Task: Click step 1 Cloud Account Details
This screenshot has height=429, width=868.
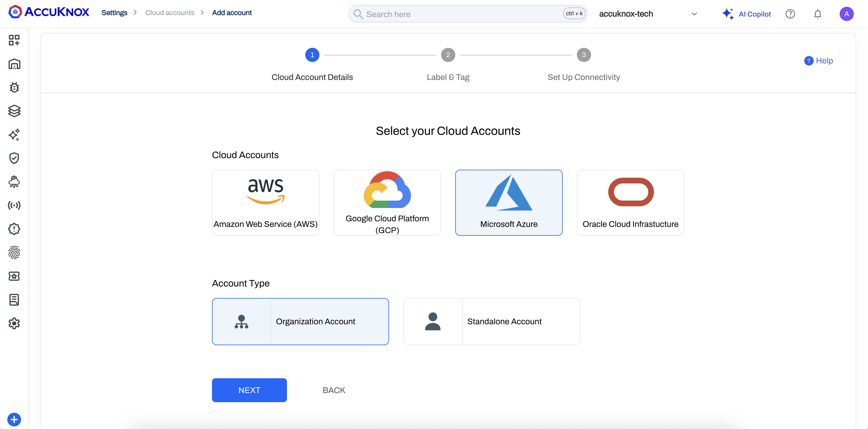Action: click(312, 65)
